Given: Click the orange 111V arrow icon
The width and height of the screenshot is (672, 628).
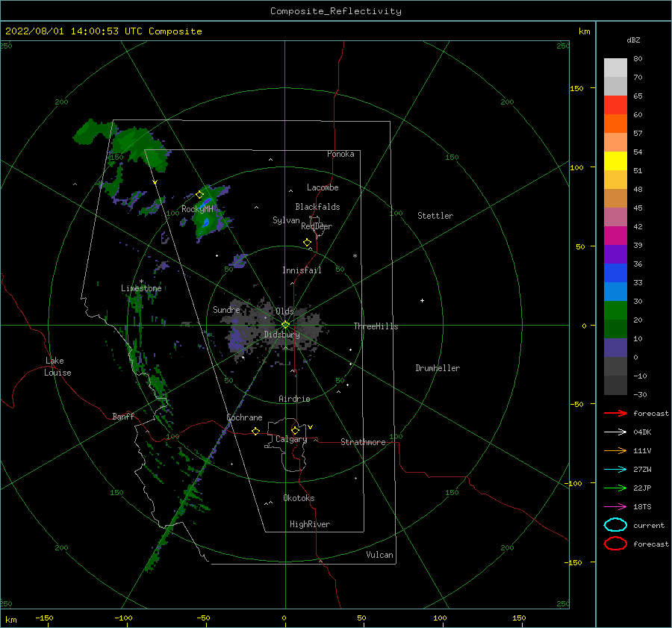Looking at the screenshot, I should [x=615, y=450].
